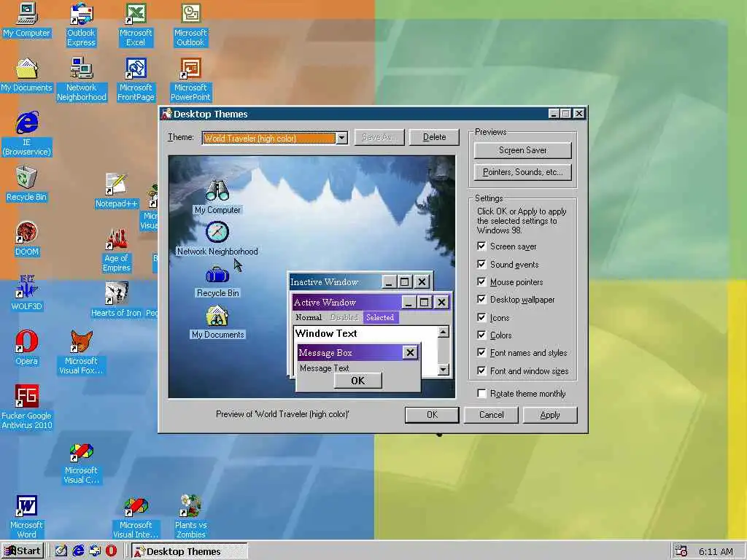This screenshot has height=560, width=747.
Task: Select desktop Network Neighborhood icon near FrontPage
Action: coord(82,79)
